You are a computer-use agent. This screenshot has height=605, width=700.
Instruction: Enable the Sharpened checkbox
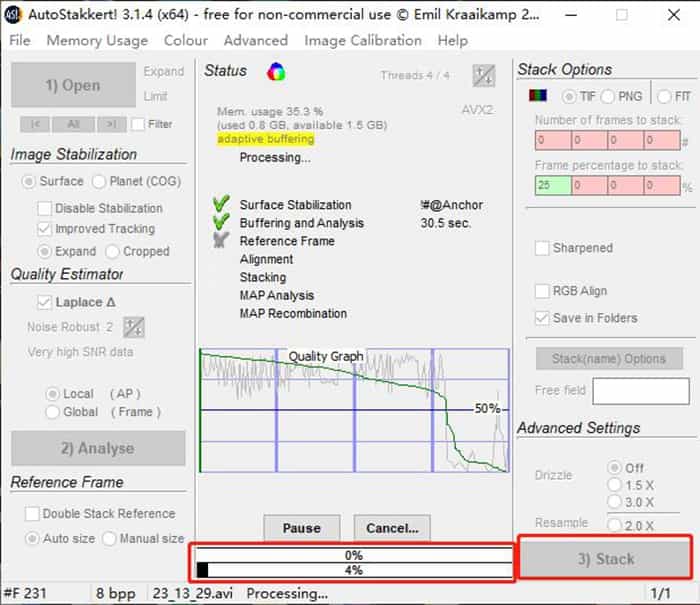(542, 248)
